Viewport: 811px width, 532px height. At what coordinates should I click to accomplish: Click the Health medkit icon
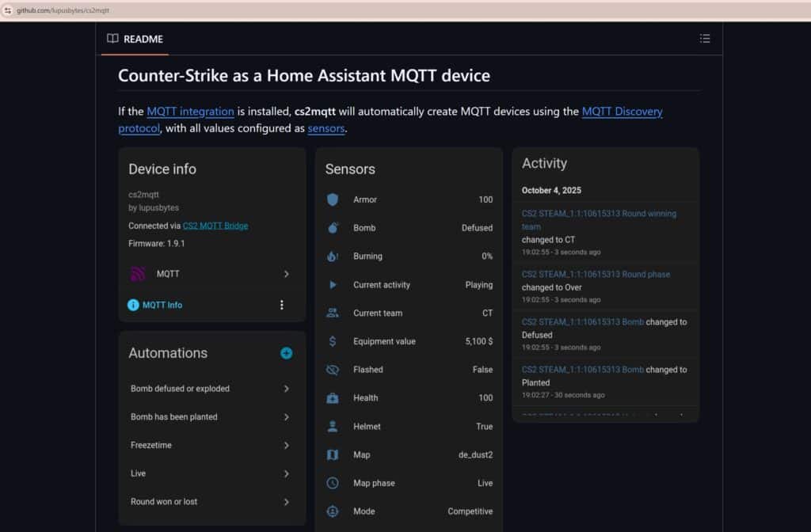tap(333, 398)
